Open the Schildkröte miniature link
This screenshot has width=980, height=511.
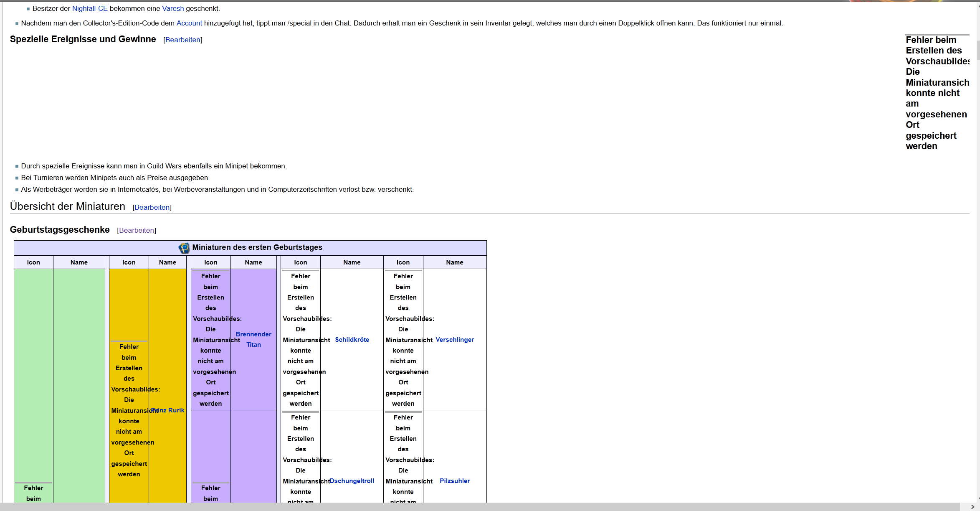tap(352, 340)
